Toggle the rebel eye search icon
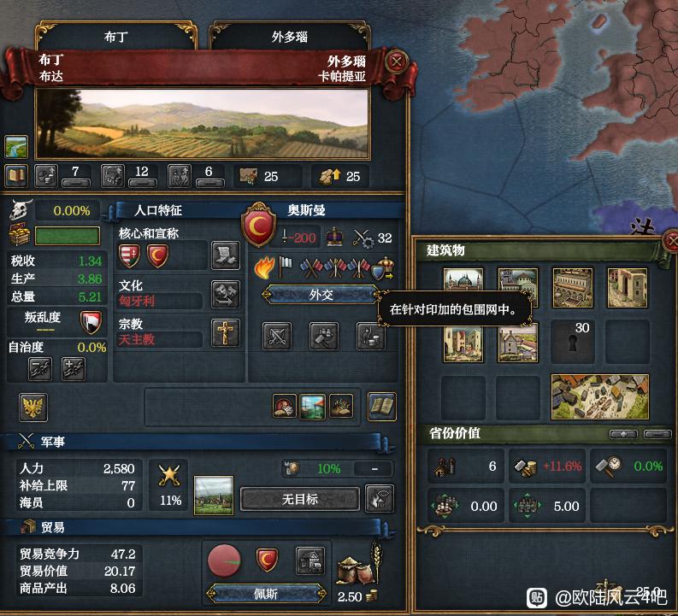Image resolution: width=678 pixels, height=616 pixels. pos(380,498)
